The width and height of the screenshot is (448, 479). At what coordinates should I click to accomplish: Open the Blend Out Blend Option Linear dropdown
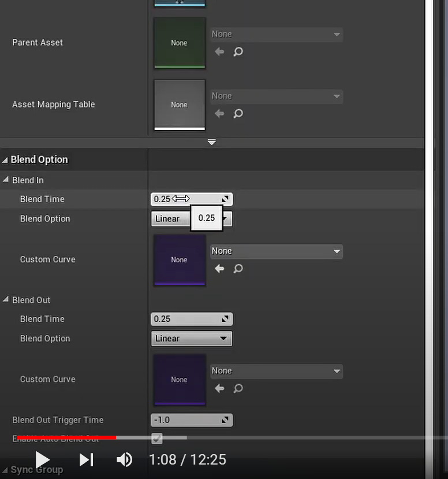pyautogui.click(x=192, y=339)
